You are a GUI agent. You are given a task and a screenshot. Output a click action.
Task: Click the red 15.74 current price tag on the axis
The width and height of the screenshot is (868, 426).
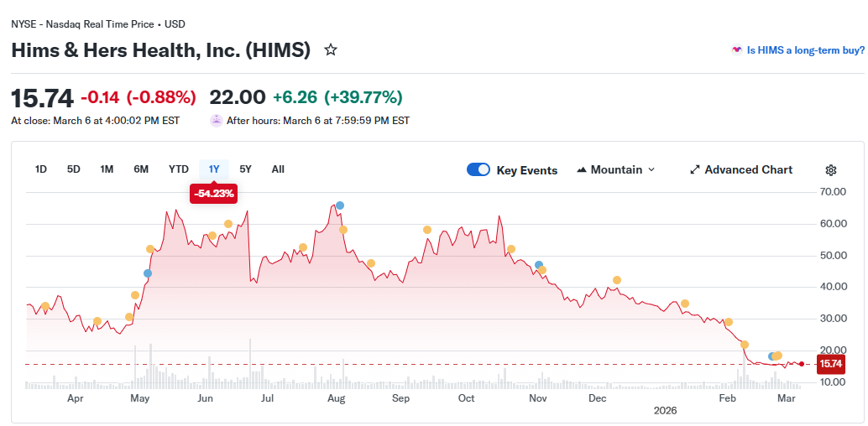point(831,364)
